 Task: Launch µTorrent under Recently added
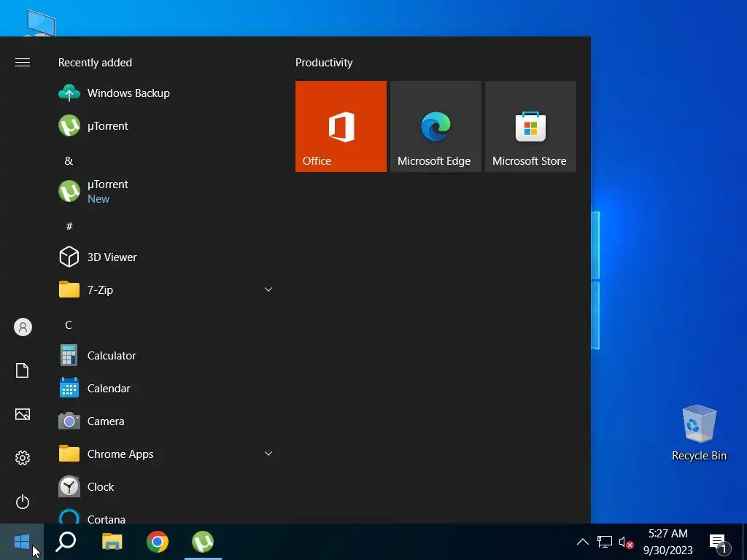point(166,125)
